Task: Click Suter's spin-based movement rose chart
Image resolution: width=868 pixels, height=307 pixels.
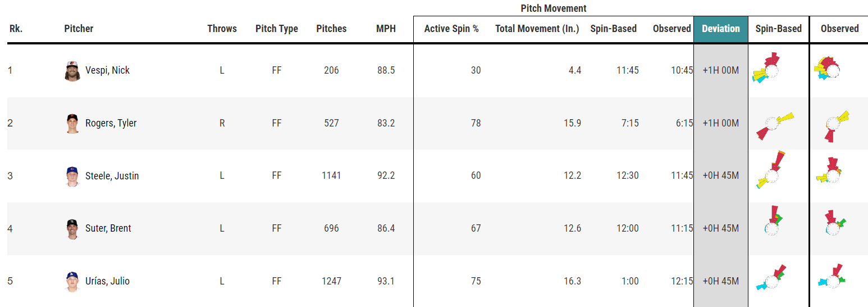Action: tap(773, 220)
